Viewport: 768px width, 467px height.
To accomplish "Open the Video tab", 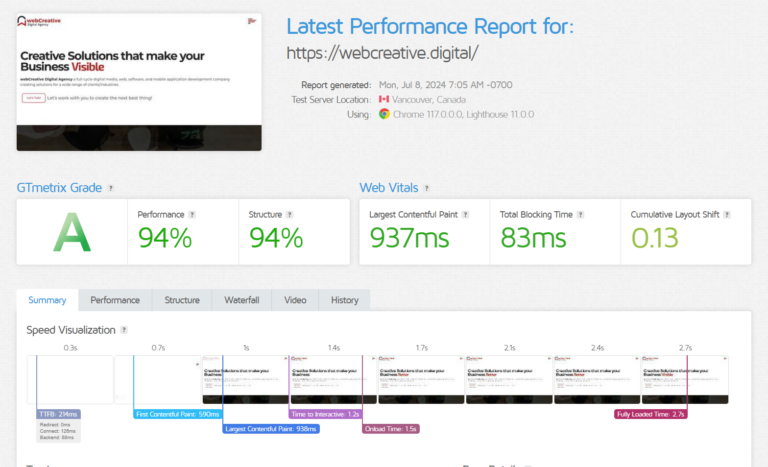I will [295, 300].
